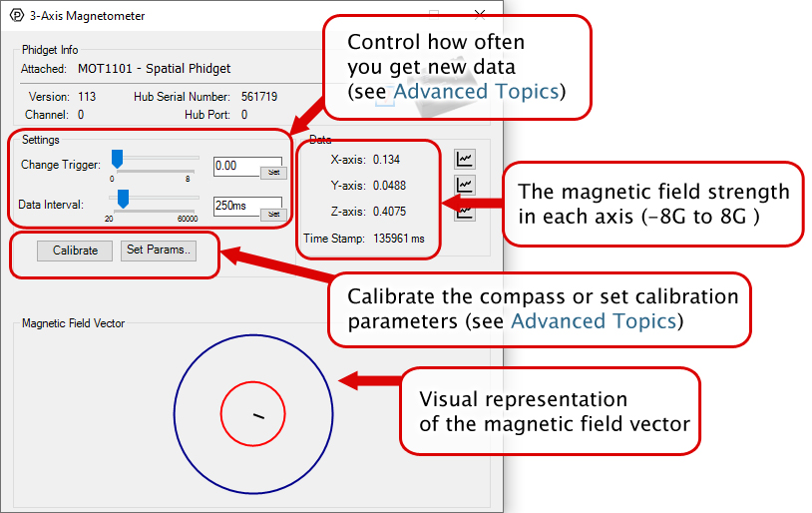Click the 3-Axis Magnetometer window title
The height and width of the screenshot is (513, 812).
pyautogui.click(x=87, y=16)
